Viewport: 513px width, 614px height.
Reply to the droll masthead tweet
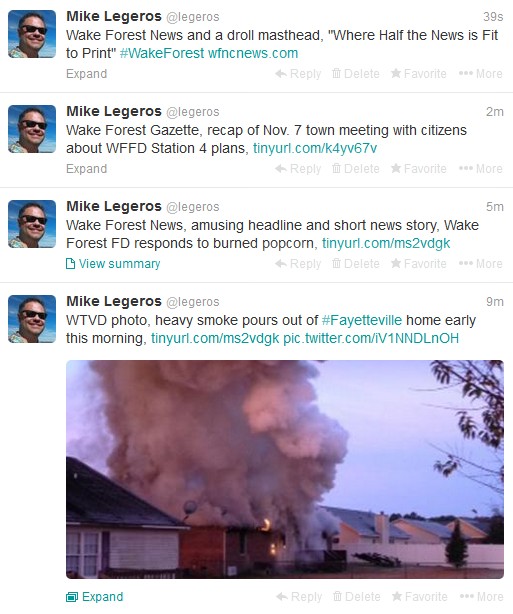pyautogui.click(x=298, y=74)
